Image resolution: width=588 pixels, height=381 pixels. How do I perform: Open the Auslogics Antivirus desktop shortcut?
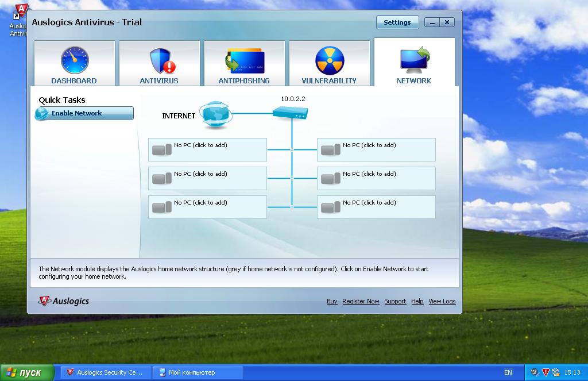(x=18, y=20)
